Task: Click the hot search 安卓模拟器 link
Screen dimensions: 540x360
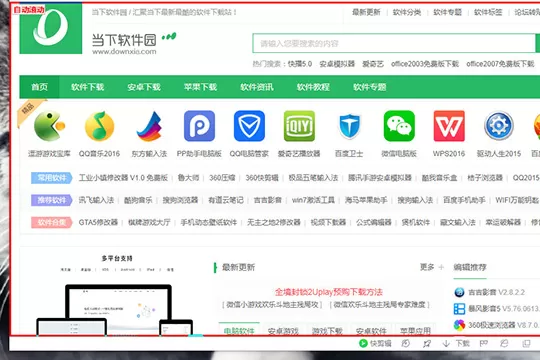Action: tap(337, 64)
